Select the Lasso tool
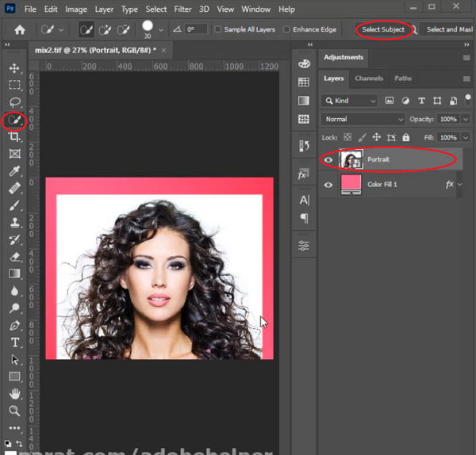The height and width of the screenshot is (455, 476). [14, 102]
